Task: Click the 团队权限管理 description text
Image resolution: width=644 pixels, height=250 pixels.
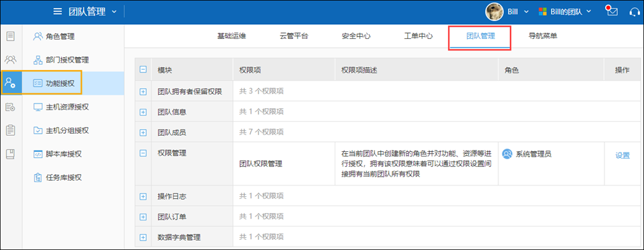Action: point(417,164)
